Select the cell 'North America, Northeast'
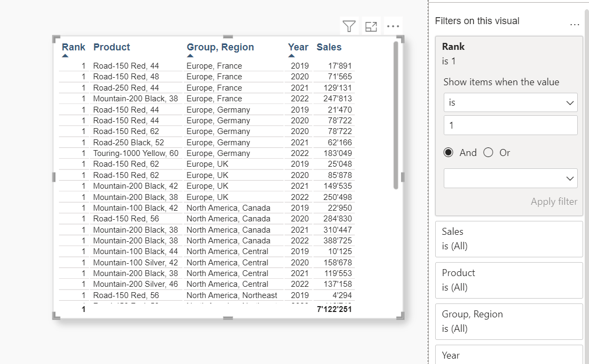The width and height of the screenshot is (589, 364). tap(232, 295)
